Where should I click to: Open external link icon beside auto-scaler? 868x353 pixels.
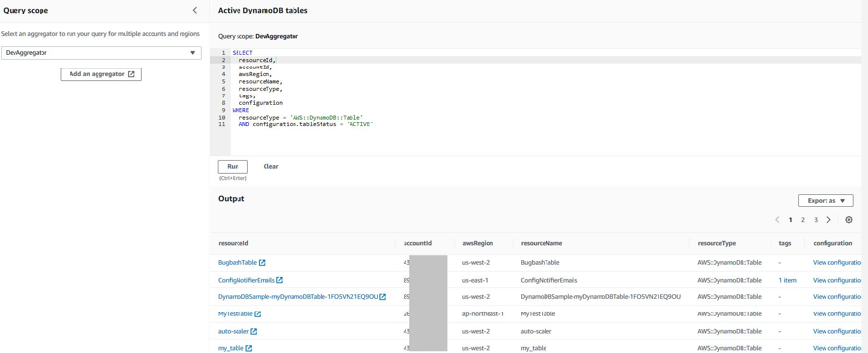(x=254, y=331)
